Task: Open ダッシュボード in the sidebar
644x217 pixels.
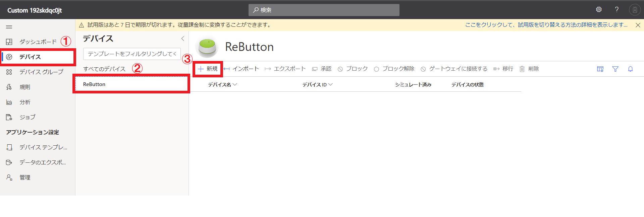Action: click(x=38, y=42)
